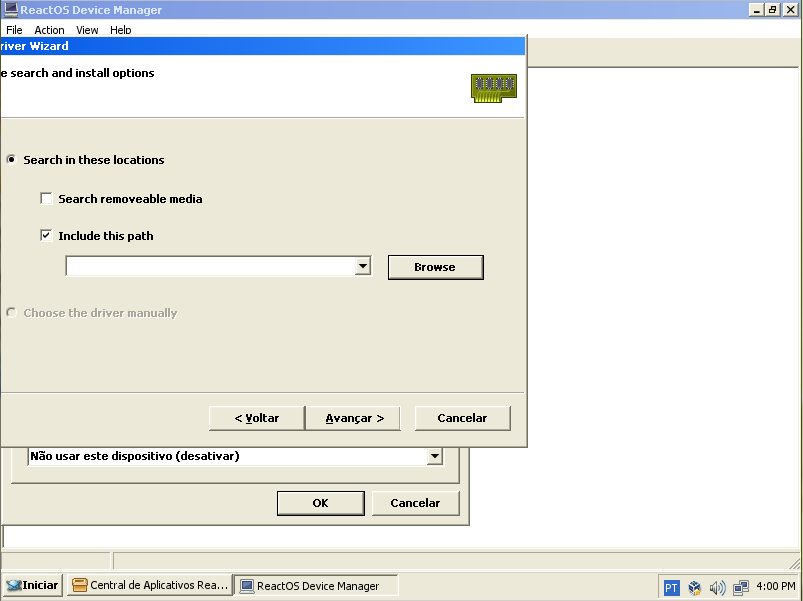The image size is (803, 601).
Task: Click the PT keyboard language indicator
Action: tap(671, 587)
